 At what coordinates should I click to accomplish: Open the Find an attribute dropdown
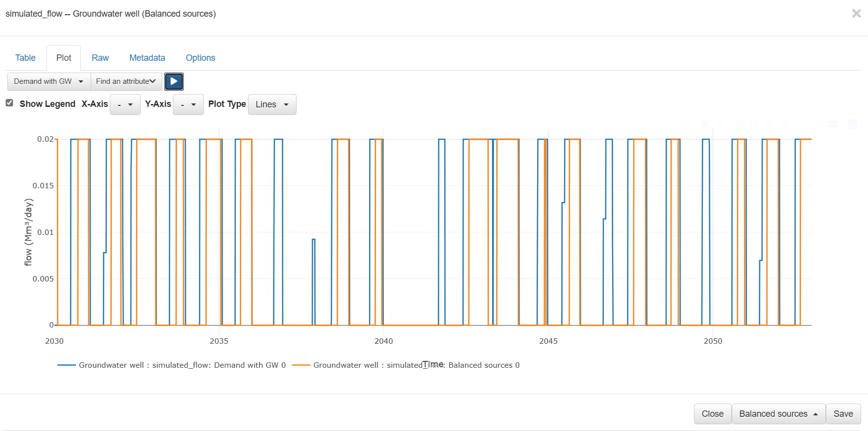coord(126,81)
